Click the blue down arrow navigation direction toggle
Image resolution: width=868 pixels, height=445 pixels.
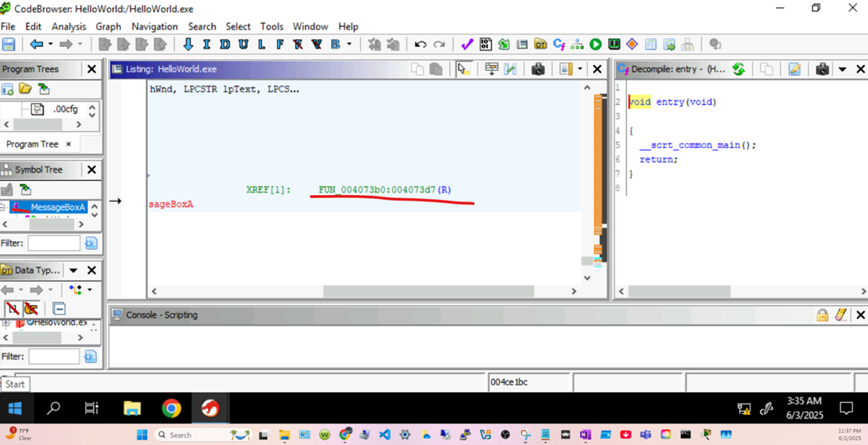coord(189,45)
